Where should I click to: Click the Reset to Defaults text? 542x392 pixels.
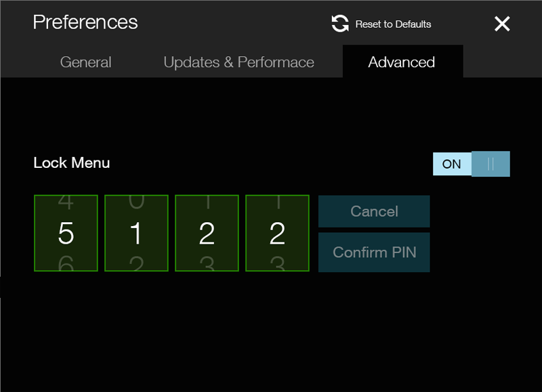point(393,24)
